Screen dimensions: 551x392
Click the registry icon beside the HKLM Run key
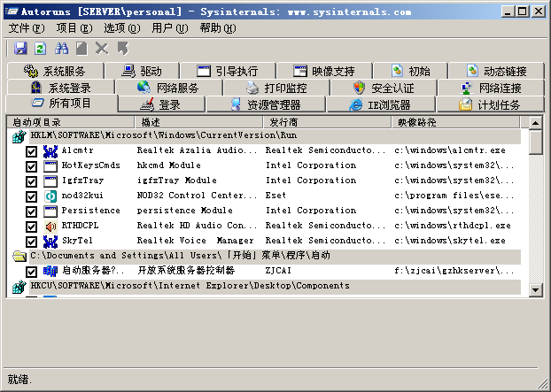point(19,136)
